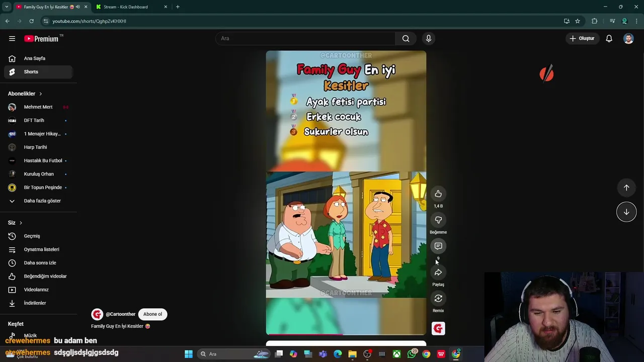
Task: Go to previous short with up arrow
Action: [x=626, y=188]
